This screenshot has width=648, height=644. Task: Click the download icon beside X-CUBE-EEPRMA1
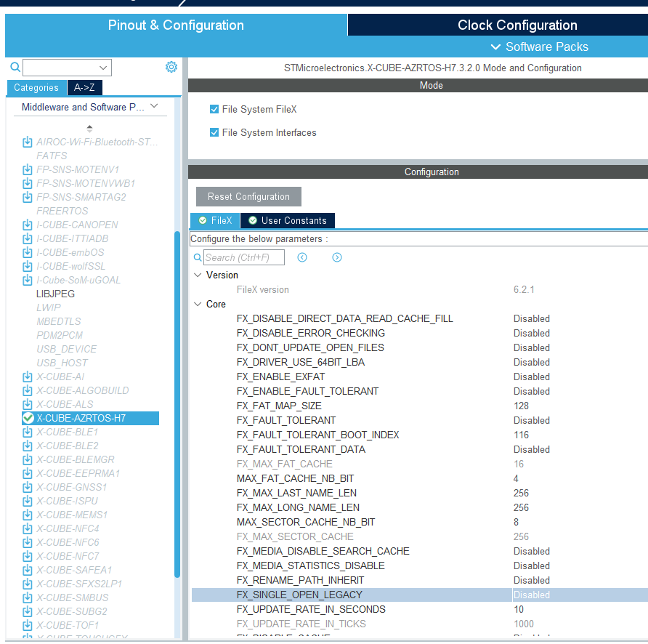point(28,473)
